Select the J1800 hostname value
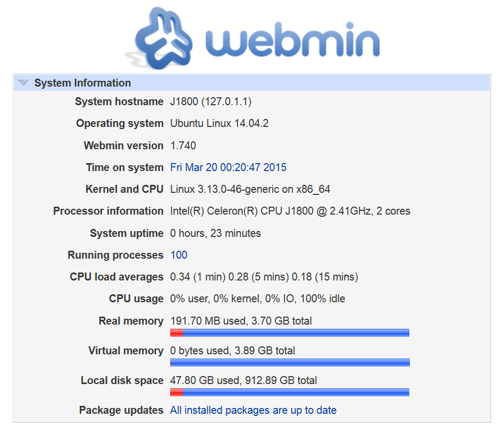This screenshot has width=504, height=434. (211, 101)
